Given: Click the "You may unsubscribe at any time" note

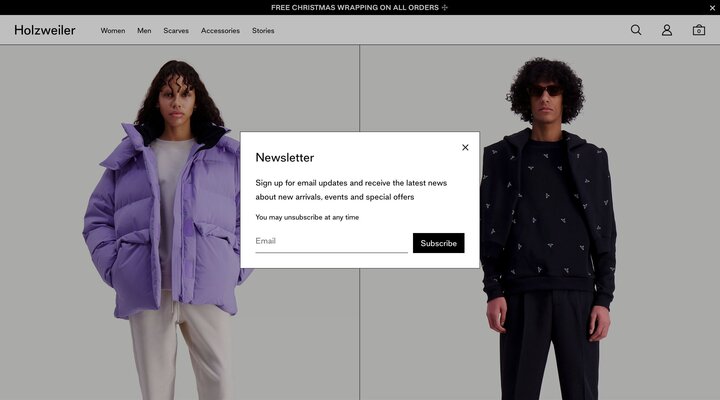Looking at the screenshot, I should tap(307, 217).
